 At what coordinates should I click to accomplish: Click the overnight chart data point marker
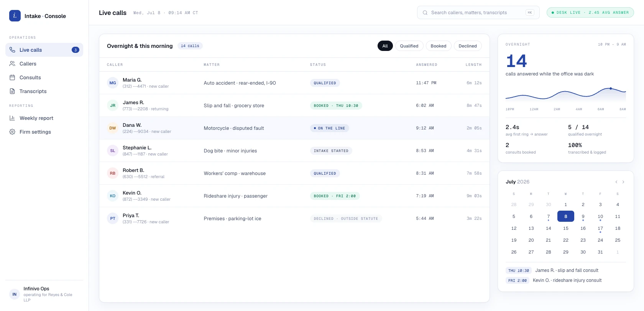[x=611, y=88]
